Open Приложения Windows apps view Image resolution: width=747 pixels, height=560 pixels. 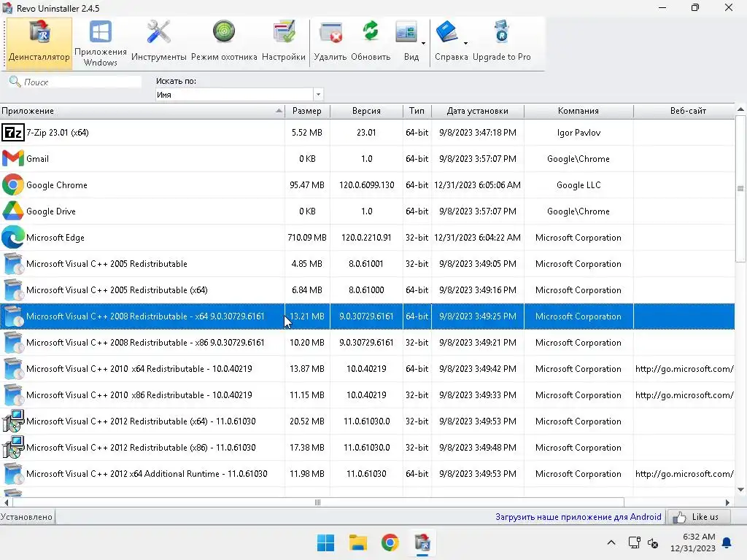[x=101, y=43]
